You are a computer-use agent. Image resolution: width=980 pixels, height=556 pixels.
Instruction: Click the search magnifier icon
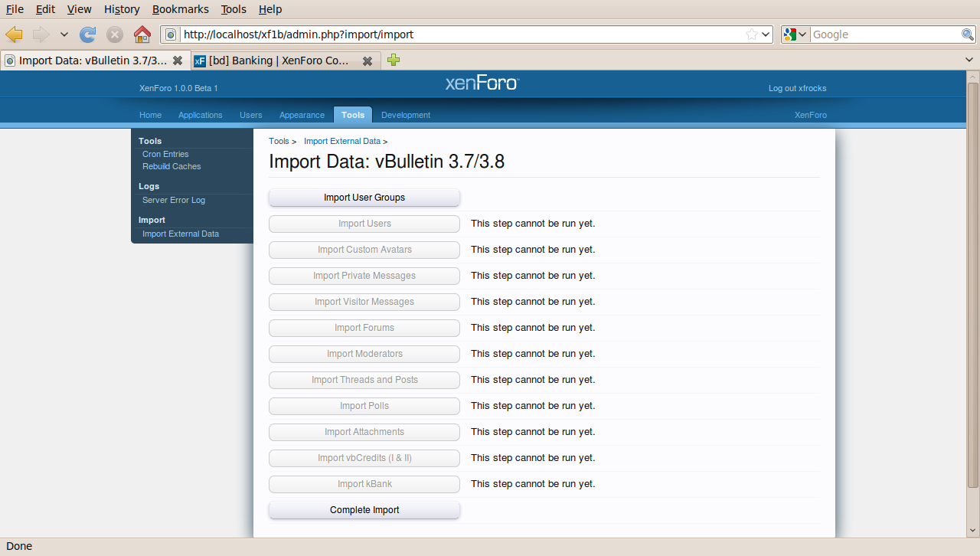(x=968, y=34)
